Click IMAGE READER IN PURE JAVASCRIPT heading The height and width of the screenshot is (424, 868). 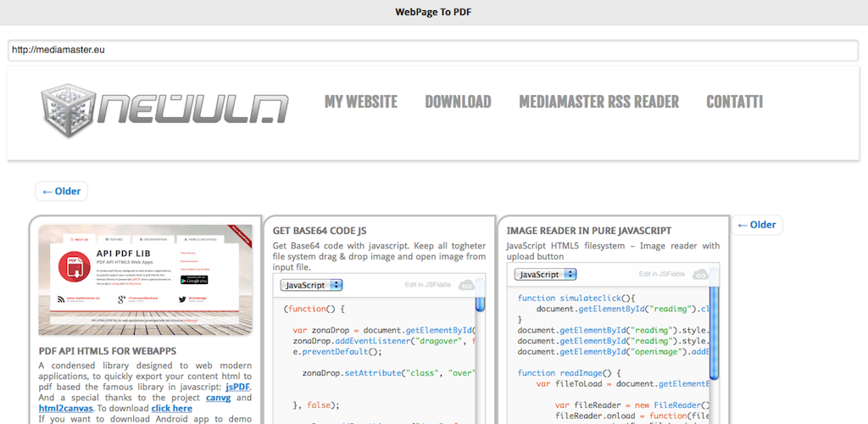click(x=589, y=231)
